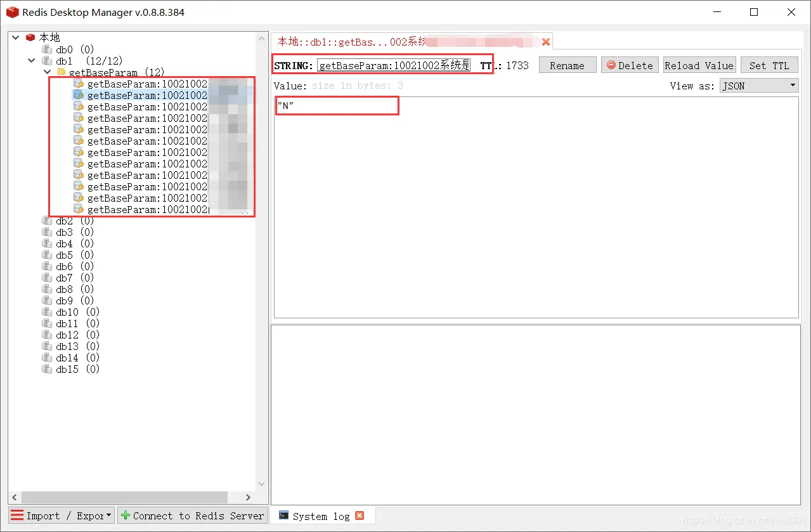Collapse the 本地 connection node

point(16,38)
